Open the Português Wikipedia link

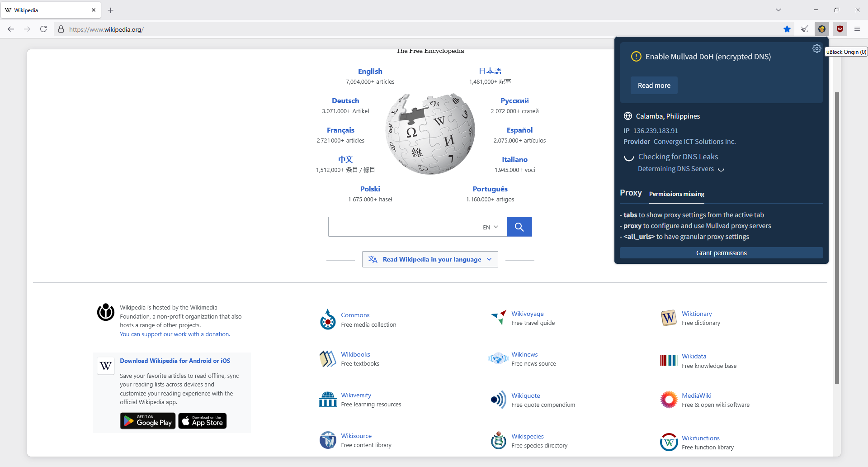coord(490,189)
